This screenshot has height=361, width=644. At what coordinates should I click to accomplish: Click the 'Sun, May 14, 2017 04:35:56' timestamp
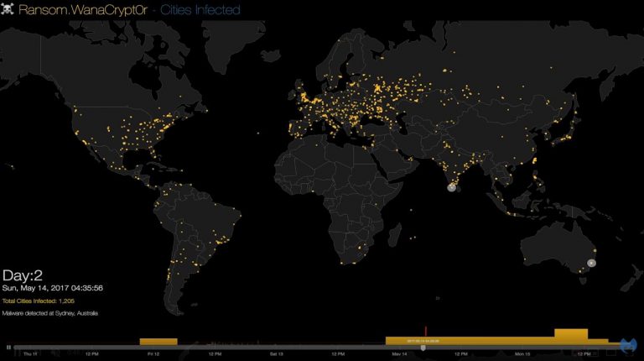click(x=53, y=288)
